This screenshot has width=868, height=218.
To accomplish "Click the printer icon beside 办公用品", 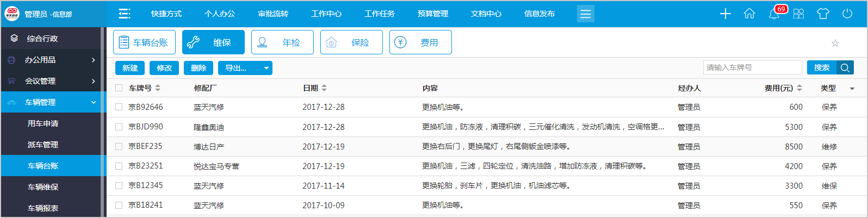I will [x=11, y=60].
